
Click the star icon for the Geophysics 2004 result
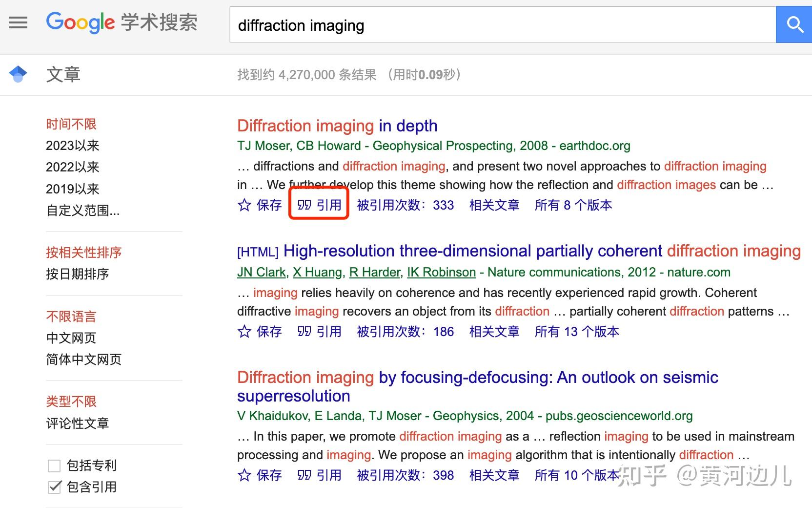(x=244, y=475)
